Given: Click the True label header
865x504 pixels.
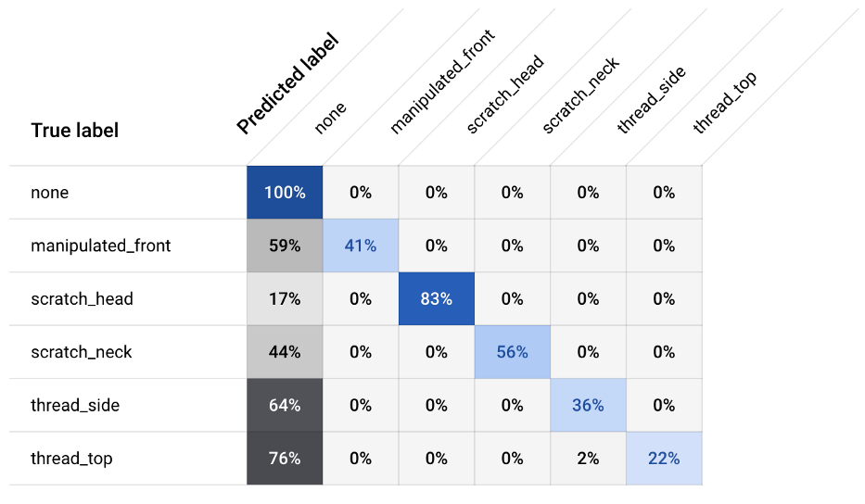Looking at the screenshot, I should [x=75, y=131].
